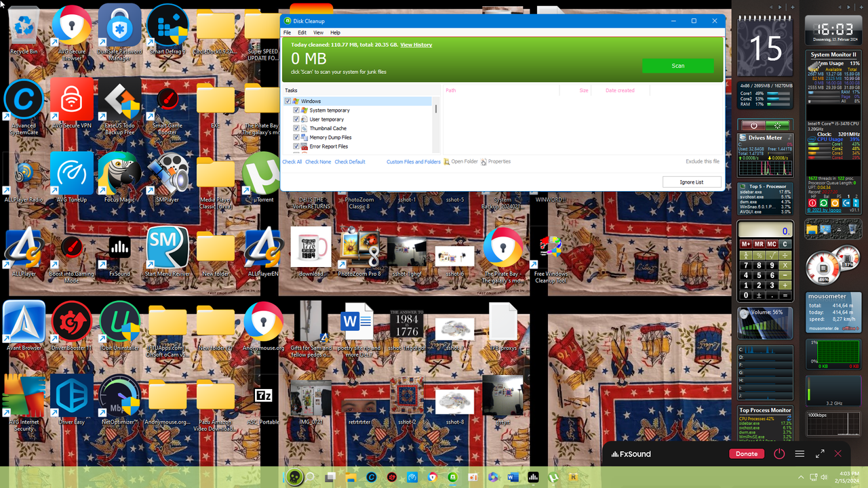Select the AVG TuneUp desktop icon

click(x=72, y=178)
